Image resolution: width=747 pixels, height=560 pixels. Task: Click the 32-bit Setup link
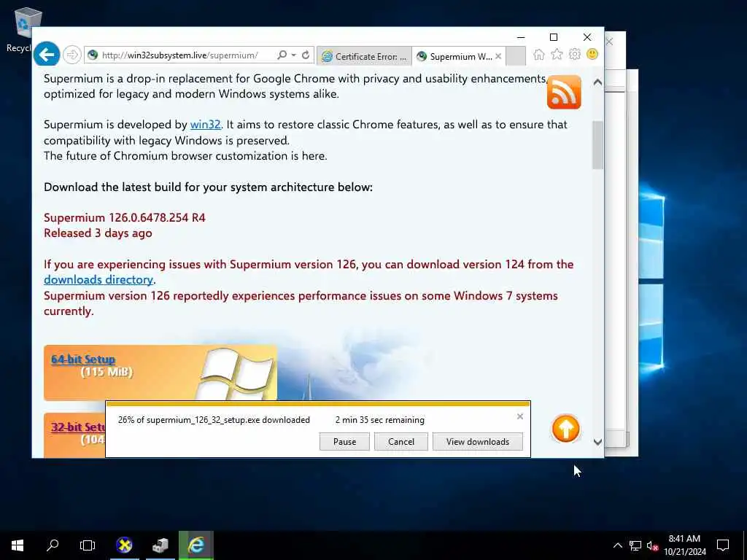[x=78, y=427]
